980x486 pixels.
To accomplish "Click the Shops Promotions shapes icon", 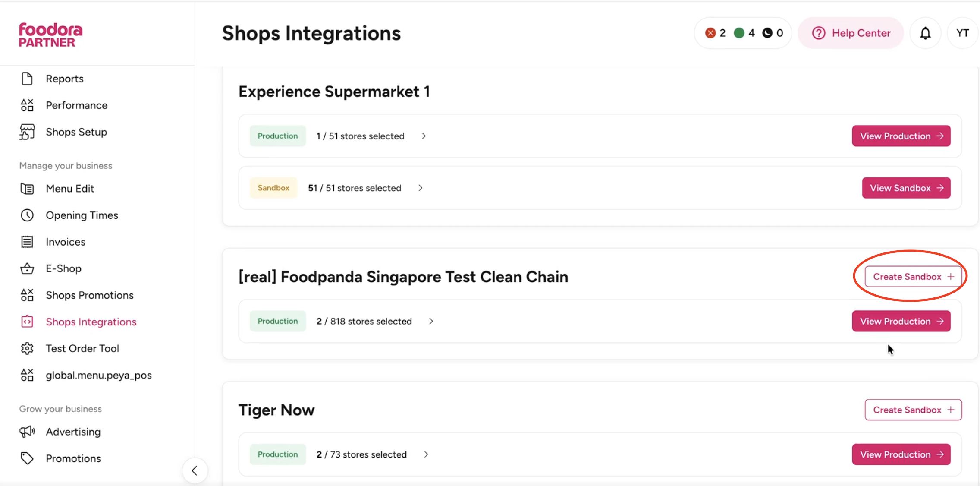I will pos(27,295).
